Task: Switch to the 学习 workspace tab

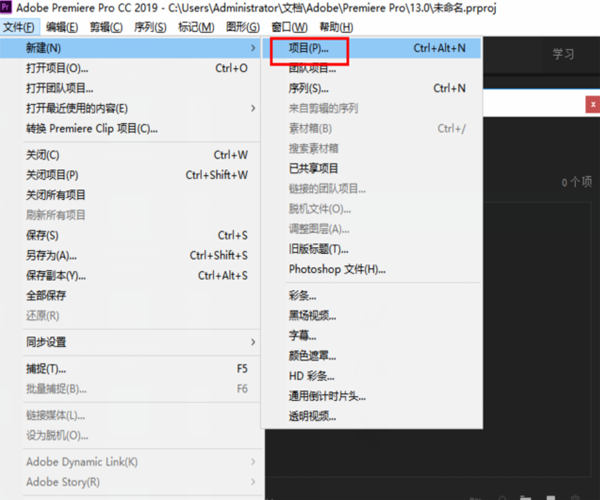Action: [x=563, y=54]
